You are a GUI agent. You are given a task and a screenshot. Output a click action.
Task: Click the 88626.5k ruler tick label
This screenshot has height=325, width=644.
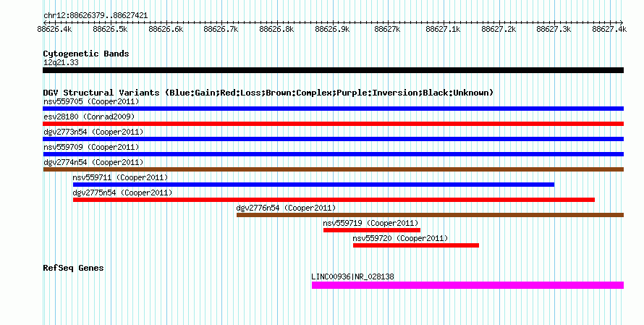click(x=110, y=30)
